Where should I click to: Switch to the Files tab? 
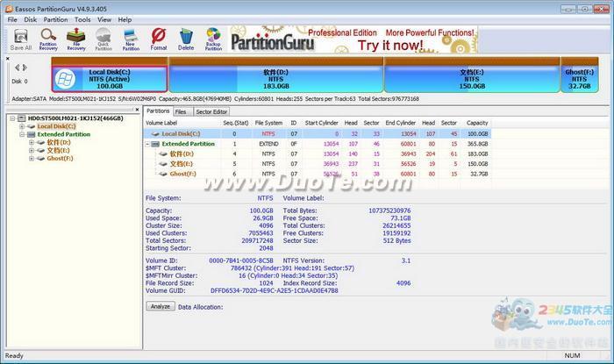[182, 112]
